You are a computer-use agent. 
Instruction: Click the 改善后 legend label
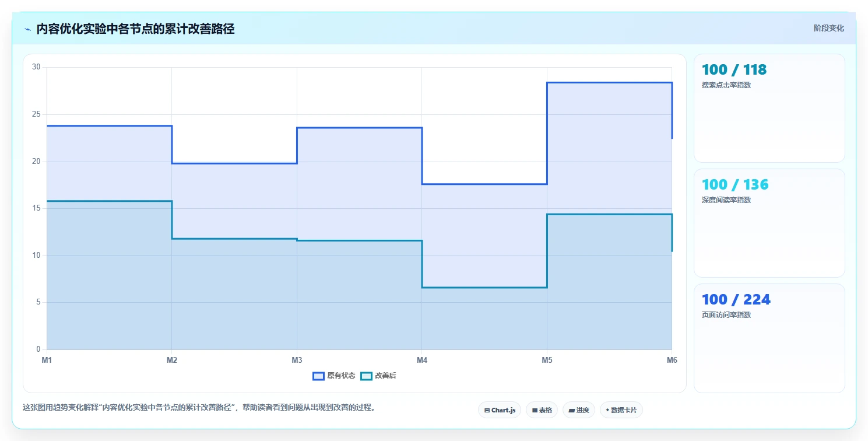pos(385,376)
